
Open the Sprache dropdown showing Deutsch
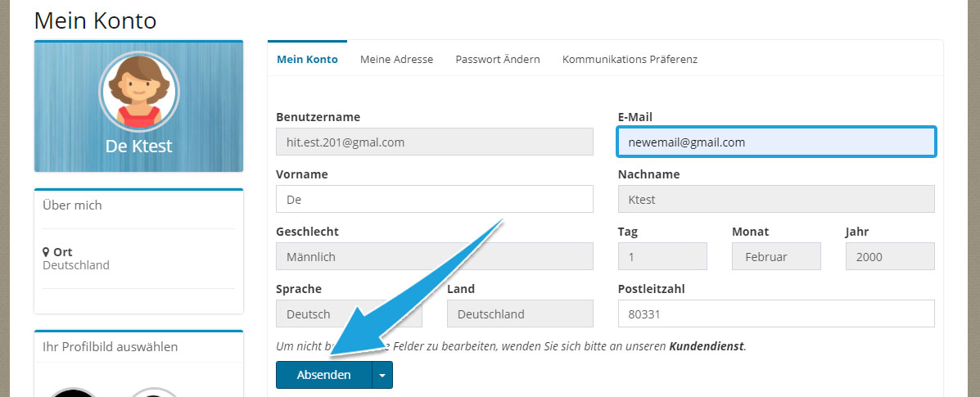349,314
